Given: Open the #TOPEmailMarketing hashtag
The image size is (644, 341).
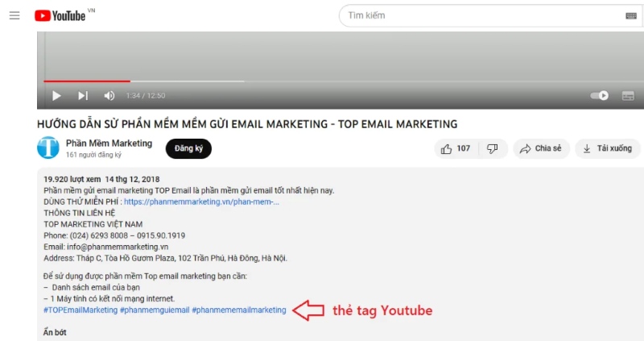Looking at the screenshot, I should [x=80, y=310].
